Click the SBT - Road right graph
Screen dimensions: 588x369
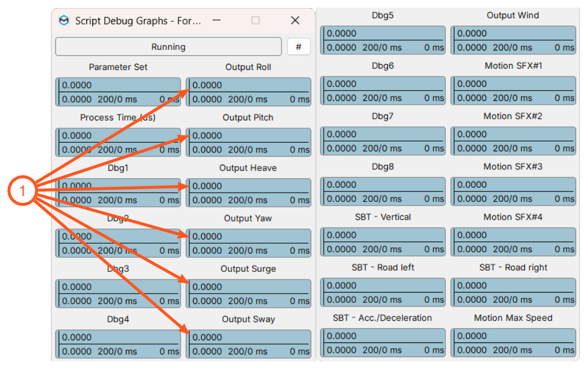tap(513, 292)
